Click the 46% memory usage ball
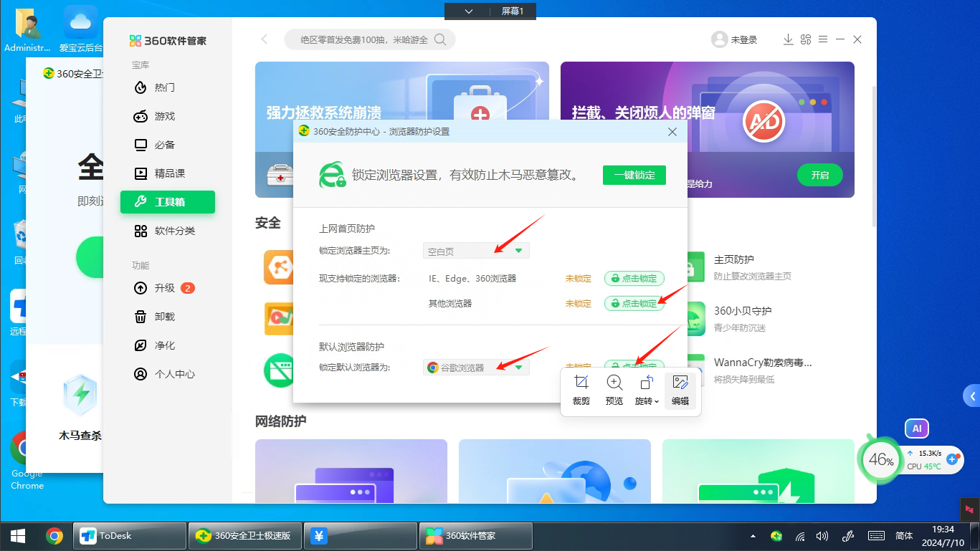The image size is (980, 551). [881, 460]
